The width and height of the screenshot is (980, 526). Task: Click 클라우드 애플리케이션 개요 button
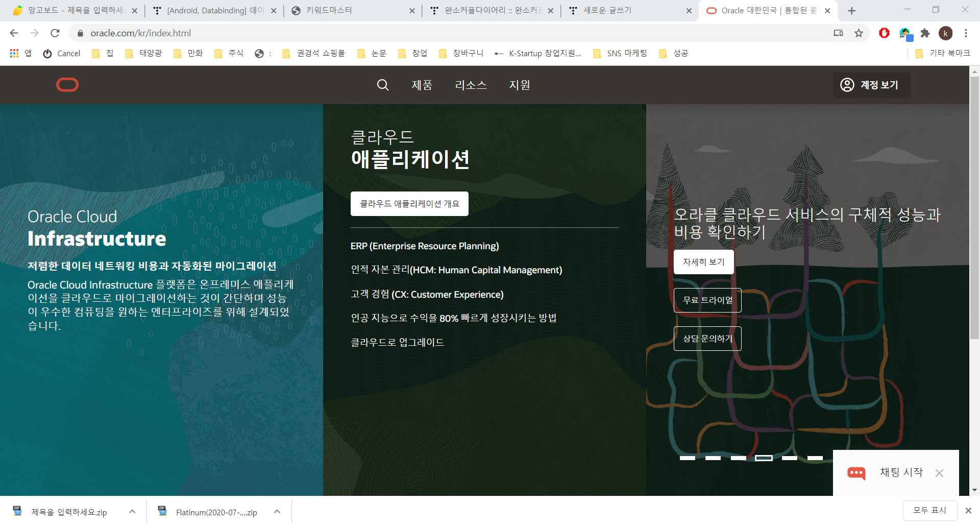[x=409, y=204]
